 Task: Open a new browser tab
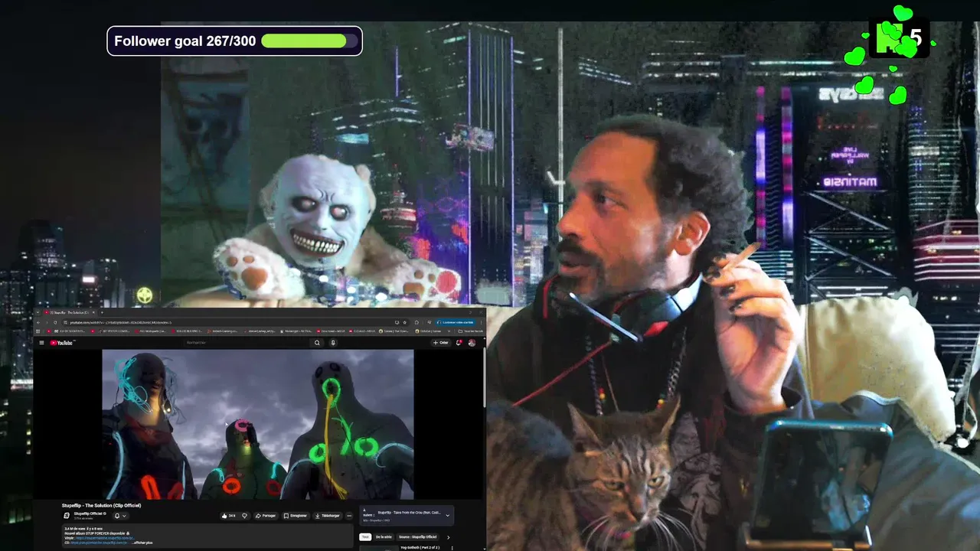click(x=102, y=312)
